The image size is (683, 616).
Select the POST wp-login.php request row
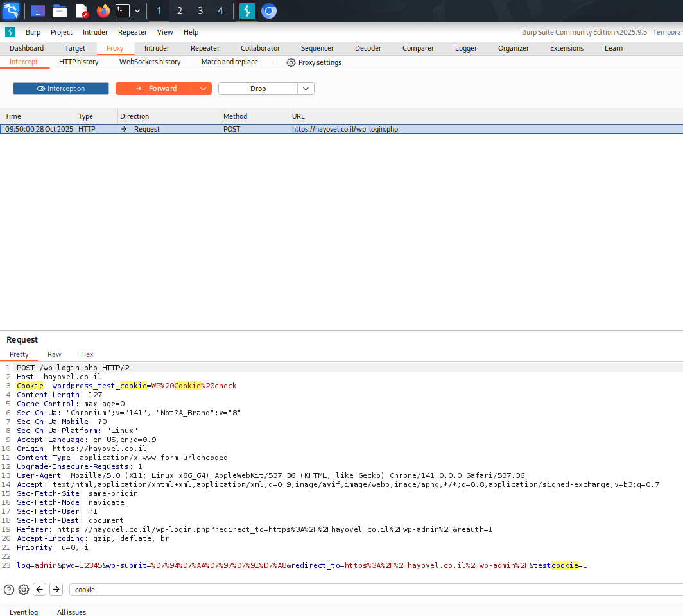click(341, 129)
